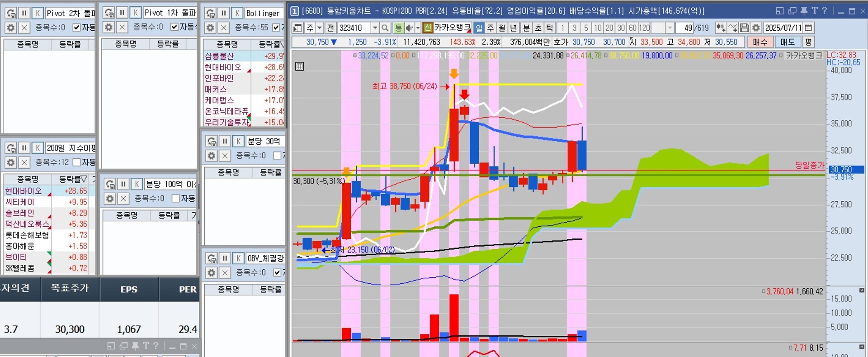This screenshot has width=868, height=357.
Task: Pause the 분당 30억 search panel
Action: pyautogui.click(x=225, y=141)
